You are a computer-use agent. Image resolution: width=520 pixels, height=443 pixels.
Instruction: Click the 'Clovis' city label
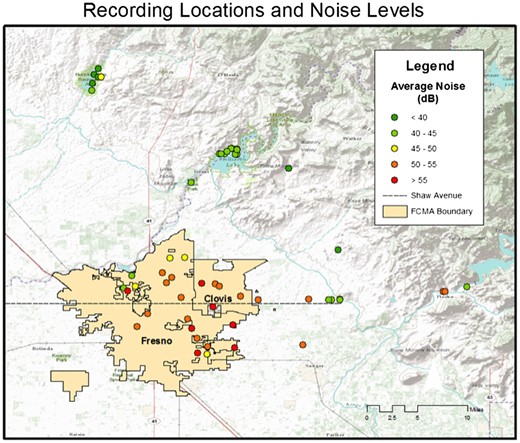click(218, 298)
